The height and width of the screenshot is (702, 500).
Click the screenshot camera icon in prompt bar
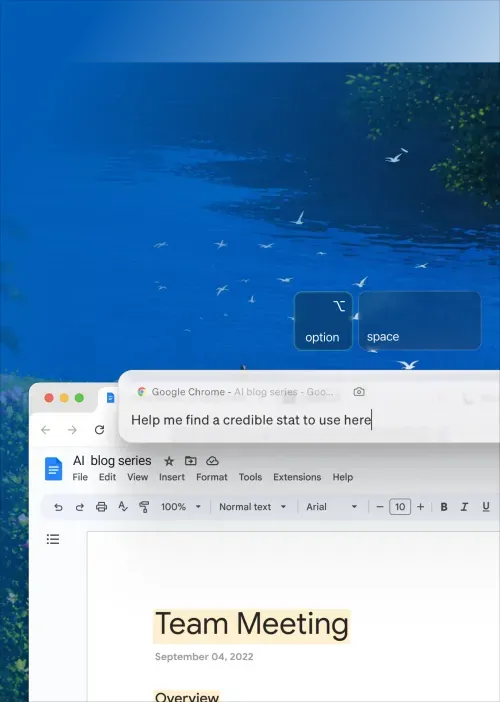359,392
